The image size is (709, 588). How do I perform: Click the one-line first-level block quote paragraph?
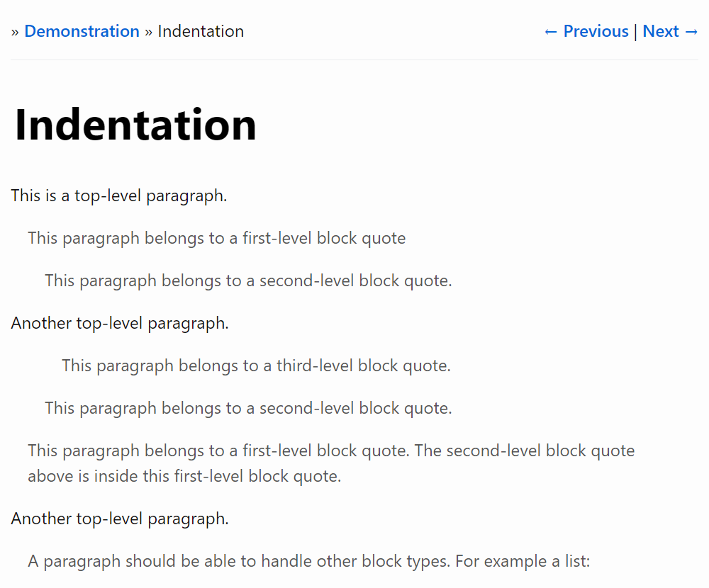tap(216, 238)
